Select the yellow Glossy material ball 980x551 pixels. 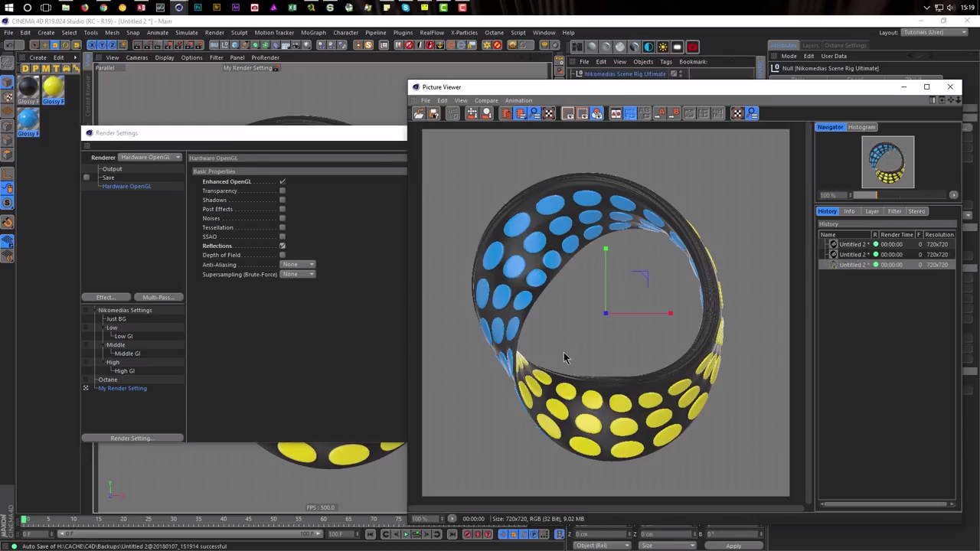point(54,88)
